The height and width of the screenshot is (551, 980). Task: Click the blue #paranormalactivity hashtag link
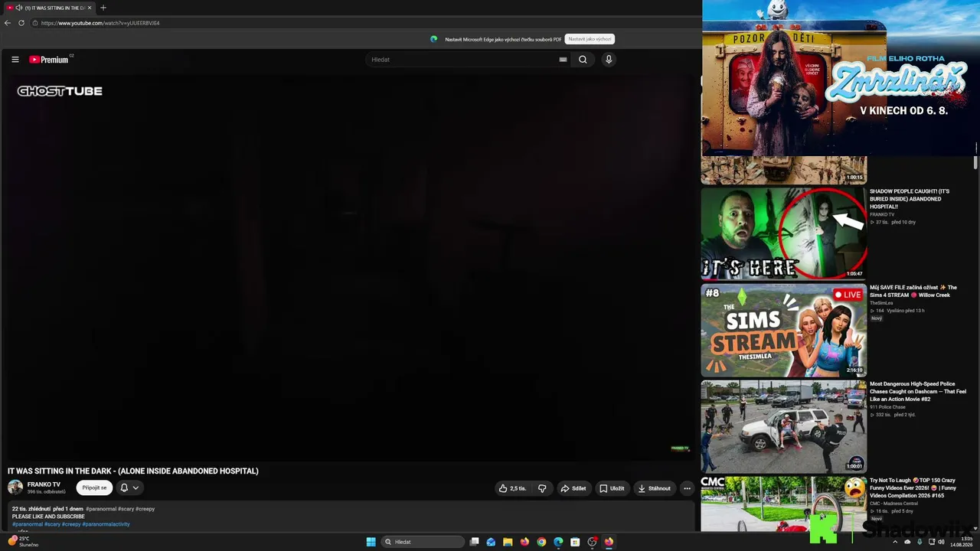(106, 524)
